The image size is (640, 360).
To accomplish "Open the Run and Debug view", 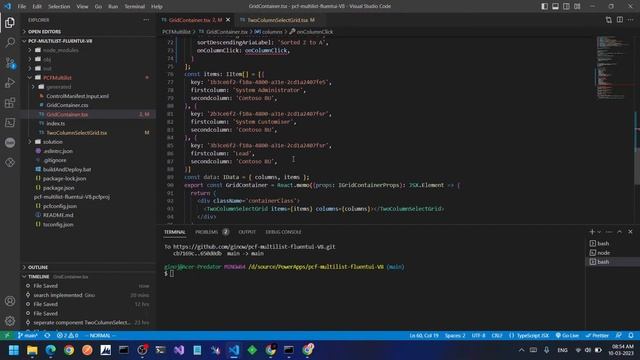I will (x=10, y=82).
